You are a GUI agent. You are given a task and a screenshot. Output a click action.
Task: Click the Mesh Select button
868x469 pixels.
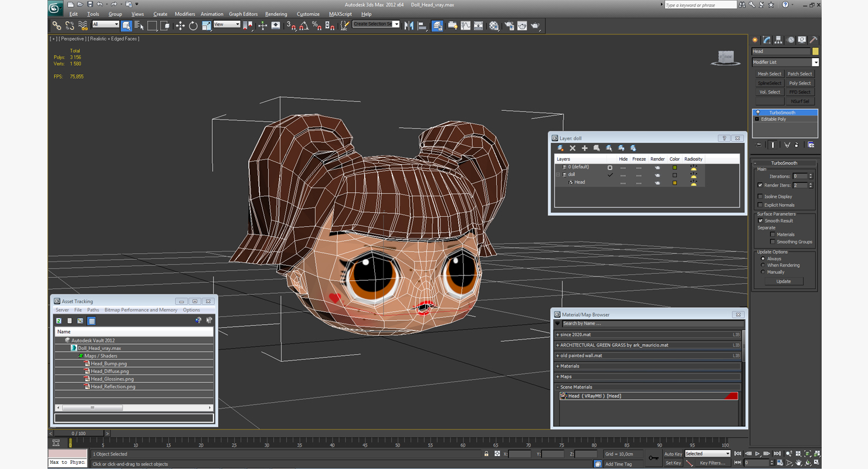(x=769, y=74)
